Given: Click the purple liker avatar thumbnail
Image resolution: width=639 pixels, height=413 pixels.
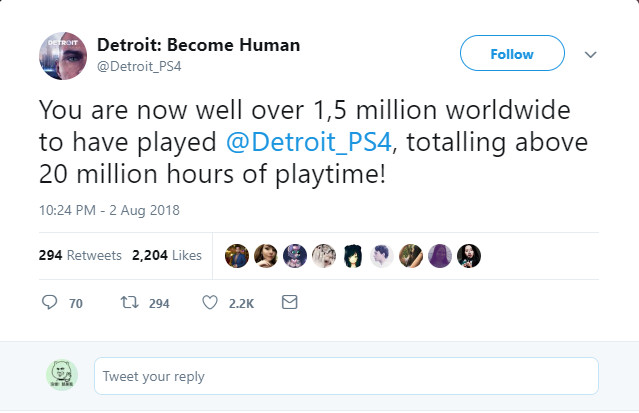Looking at the screenshot, I should tap(439, 255).
